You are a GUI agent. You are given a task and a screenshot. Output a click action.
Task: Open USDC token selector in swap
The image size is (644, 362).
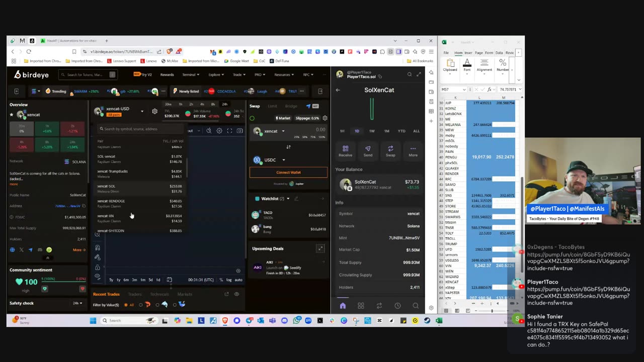tap(270, 160)
